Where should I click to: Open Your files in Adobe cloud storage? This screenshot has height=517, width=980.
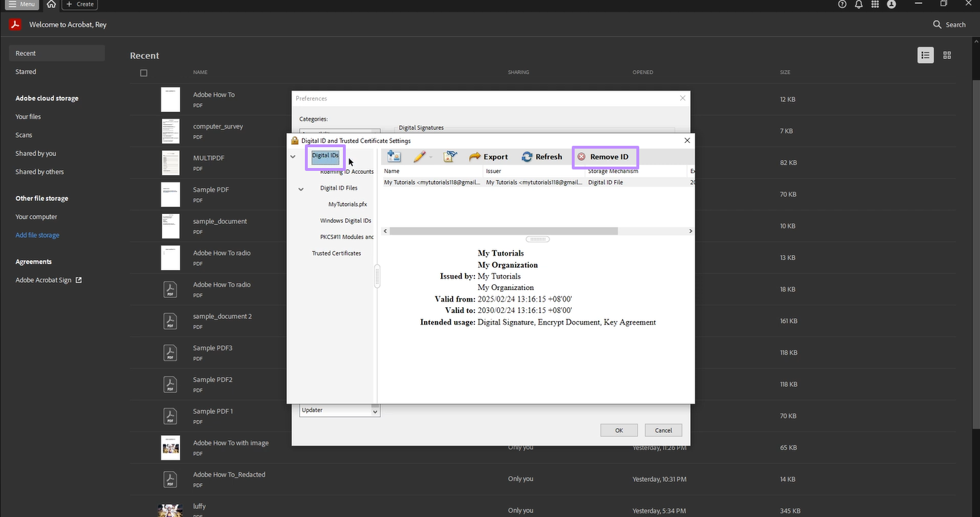(29, 116)
